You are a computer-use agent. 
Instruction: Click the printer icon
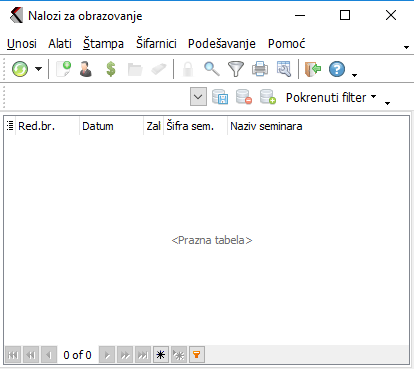click(x=260, y=69)
